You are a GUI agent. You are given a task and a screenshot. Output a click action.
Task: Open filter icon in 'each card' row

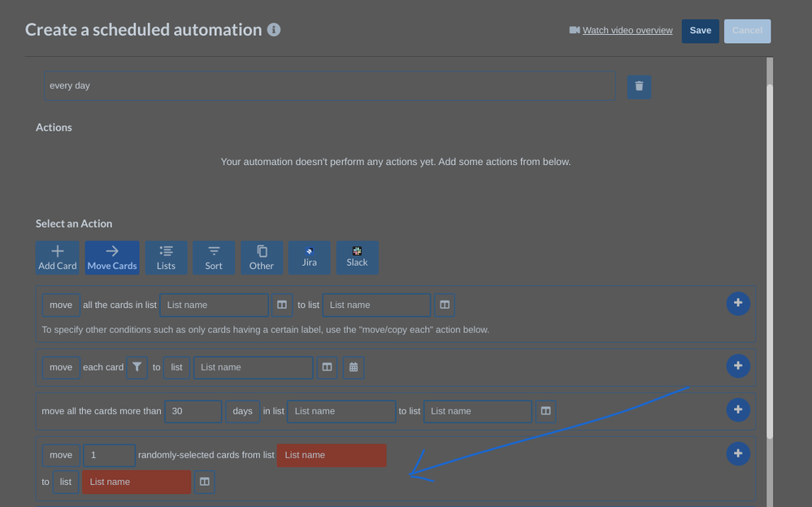pos(137,367)
